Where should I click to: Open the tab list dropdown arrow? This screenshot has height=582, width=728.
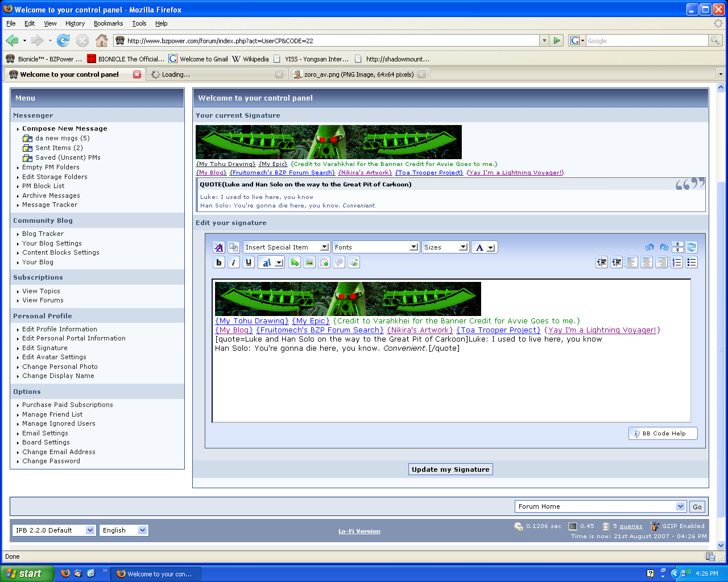pyautogui.click(x=721, y=74)
